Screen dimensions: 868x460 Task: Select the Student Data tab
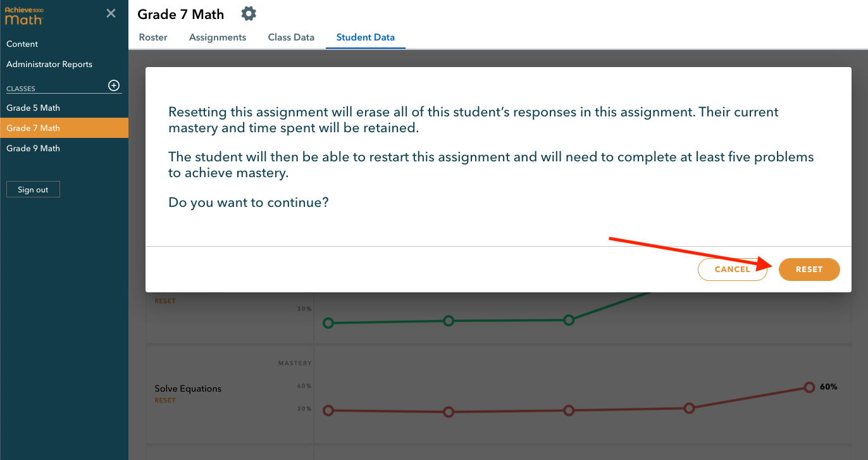(x=366, y=37)
